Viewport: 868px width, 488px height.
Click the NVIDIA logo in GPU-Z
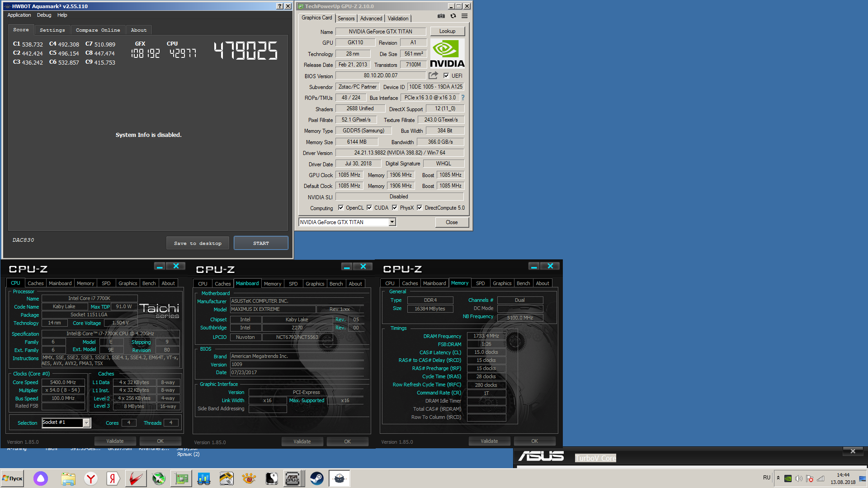pos(447,53)
